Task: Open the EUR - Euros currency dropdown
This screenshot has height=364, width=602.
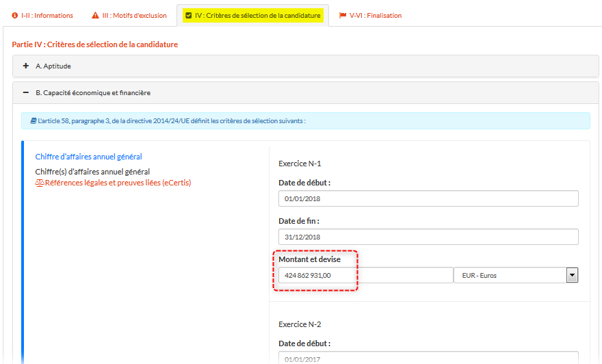Action: click(x=516, y=275)
